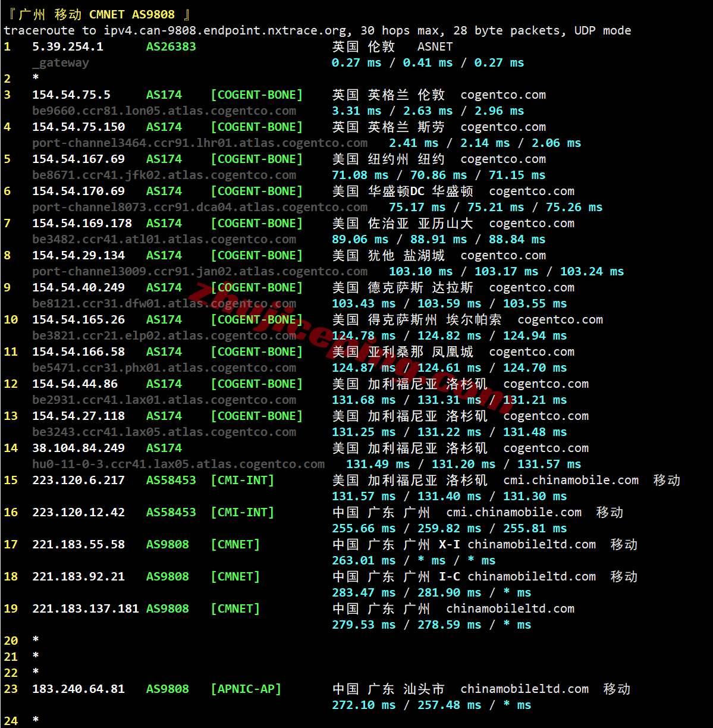This screenshot has width=713, height=728.
Task: Click latency value 263.01 ms
Action: pos(364,560)
